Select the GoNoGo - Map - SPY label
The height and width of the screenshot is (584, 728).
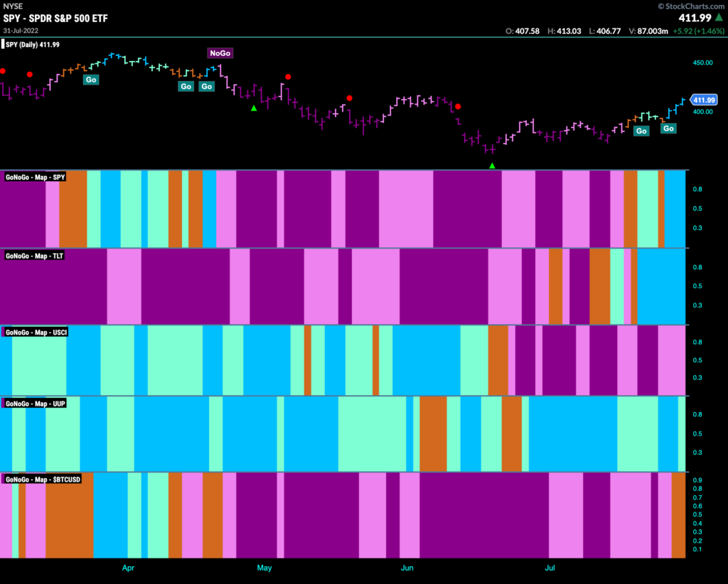point(36,177)
